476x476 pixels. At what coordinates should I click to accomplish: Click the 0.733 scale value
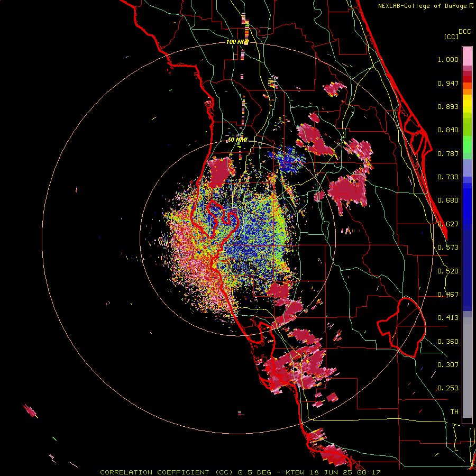(448, 177)
